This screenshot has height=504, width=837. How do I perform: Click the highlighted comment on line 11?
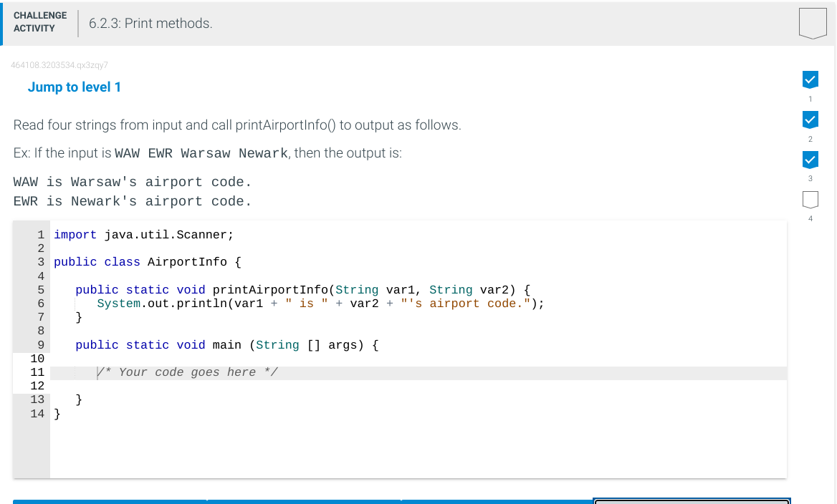tap(188, 372)
